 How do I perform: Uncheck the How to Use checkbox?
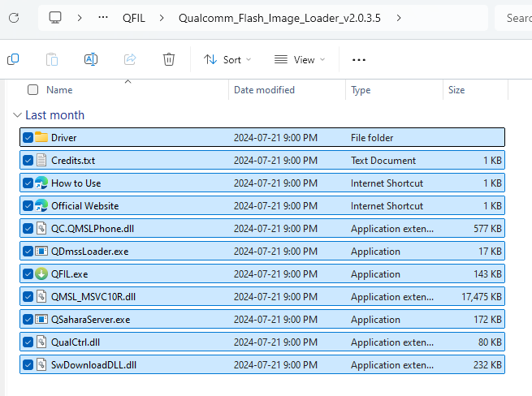pyautogui.click(x=28, y=183)
